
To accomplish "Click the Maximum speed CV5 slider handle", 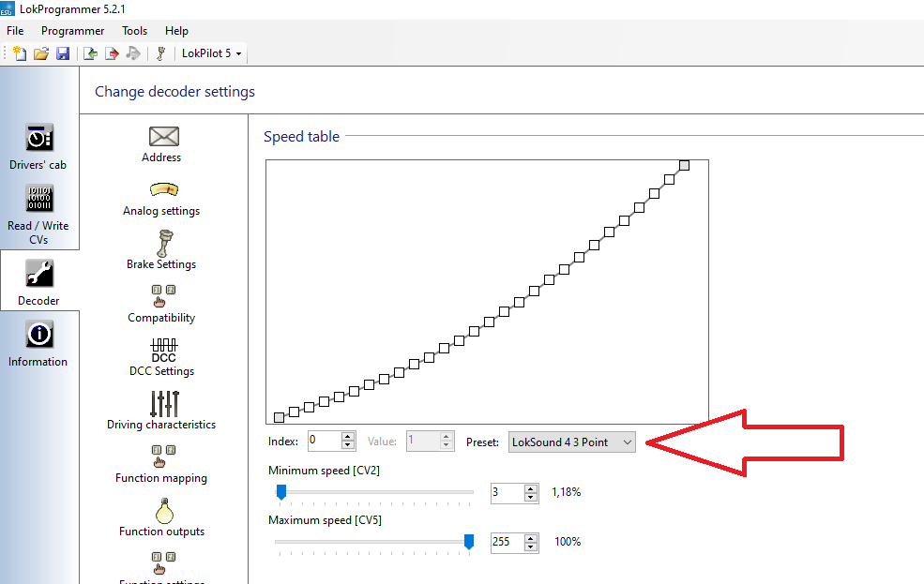I will point(469,541).
